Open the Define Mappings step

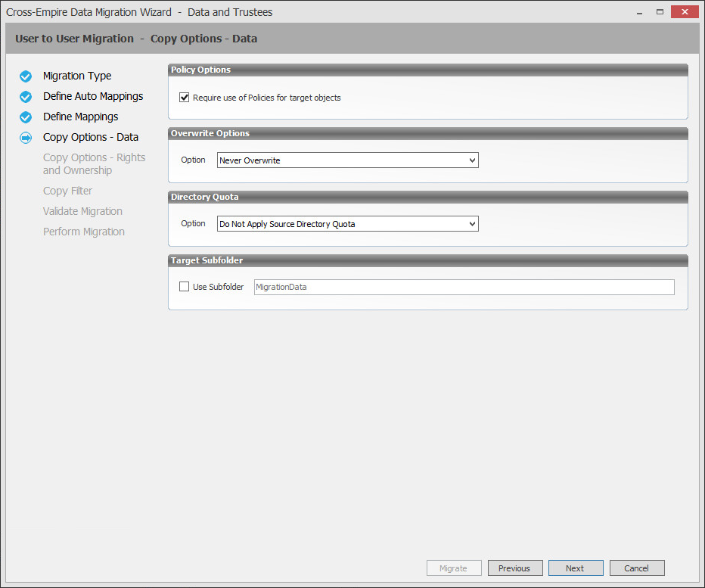[80, 117]
